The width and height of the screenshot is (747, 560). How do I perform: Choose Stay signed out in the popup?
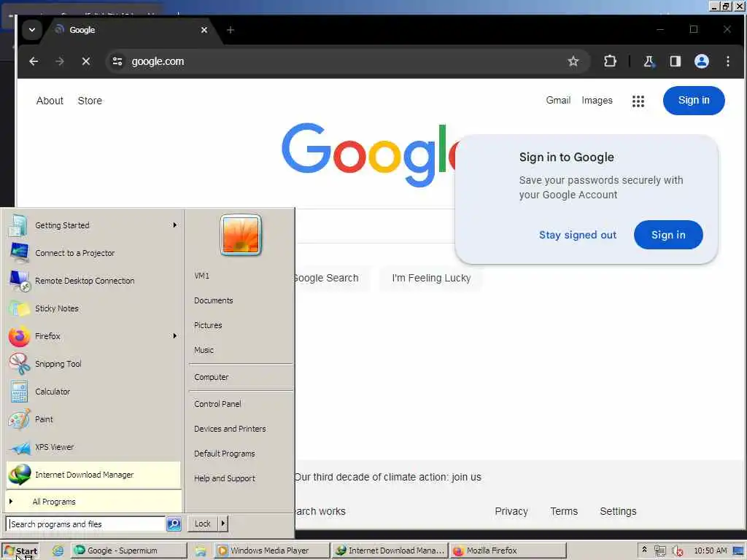click(x=578, y=235)
